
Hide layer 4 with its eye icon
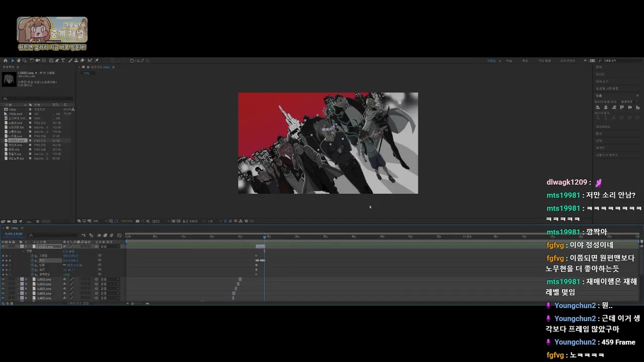[x=3, y=289]
